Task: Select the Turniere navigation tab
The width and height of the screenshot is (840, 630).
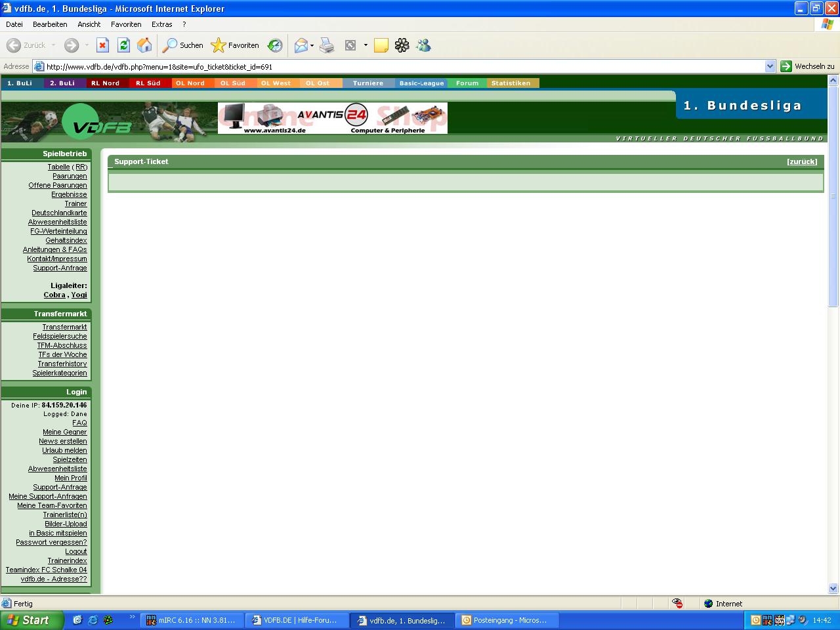Action: 367,83
